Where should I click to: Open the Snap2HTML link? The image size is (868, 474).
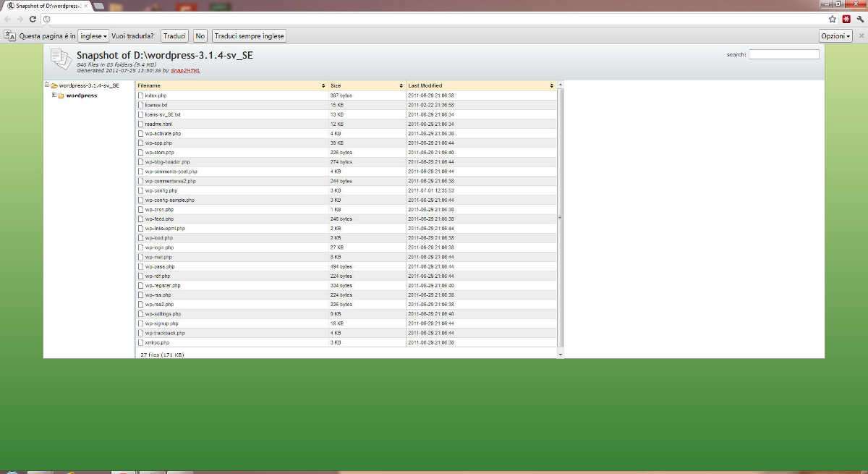click(186, 71)
